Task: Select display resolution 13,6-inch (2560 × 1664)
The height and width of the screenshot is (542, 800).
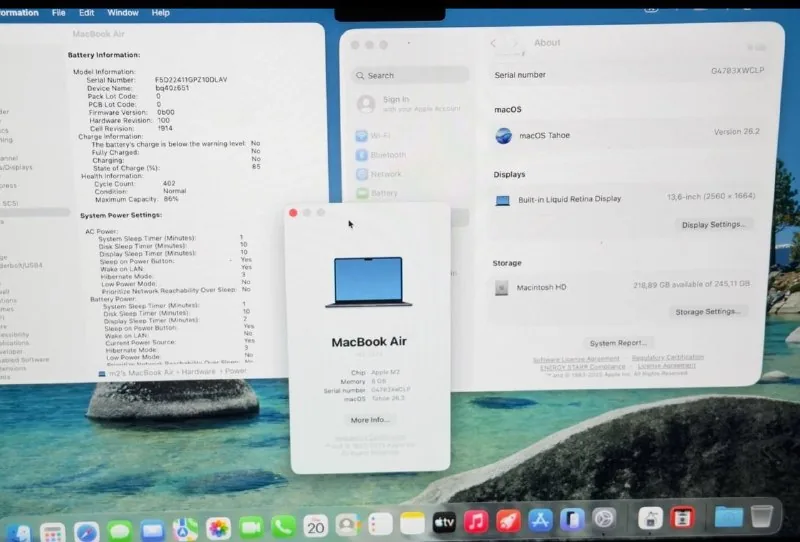Action: (711, 196)
